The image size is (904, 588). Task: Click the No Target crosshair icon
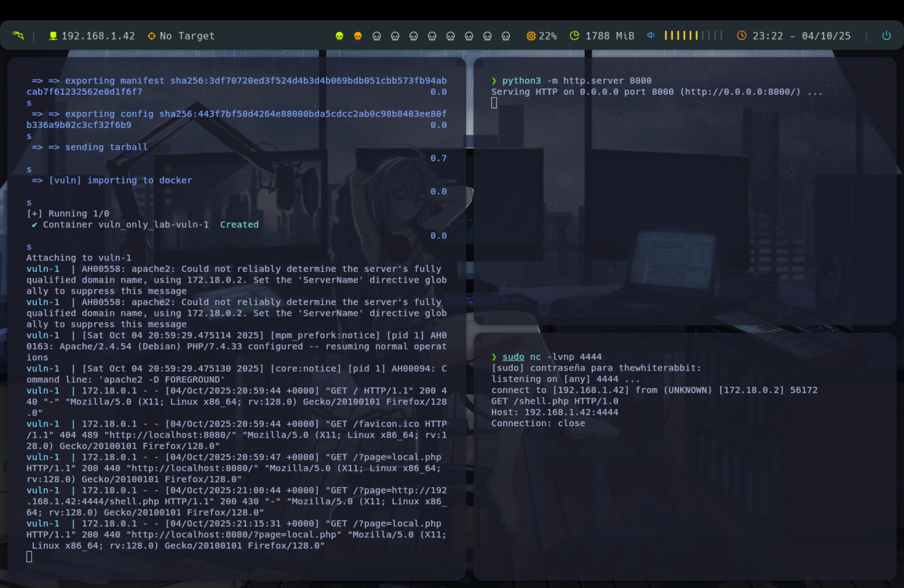pos(151,36)
